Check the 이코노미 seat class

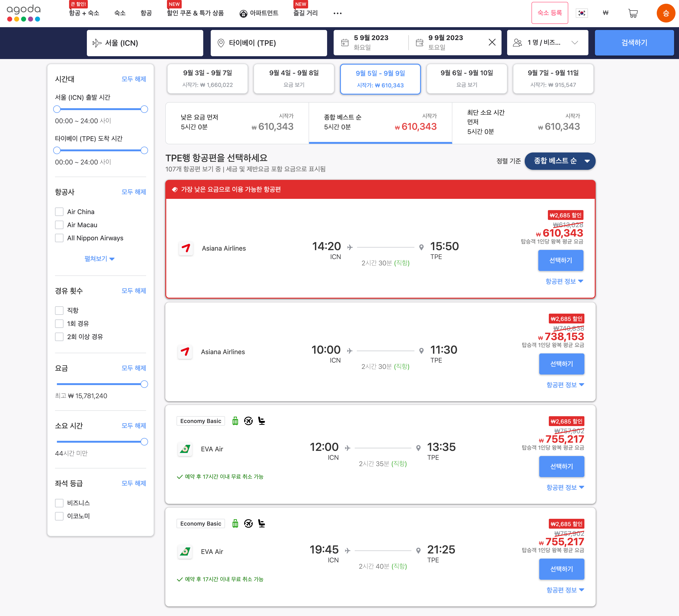(59, 516)
